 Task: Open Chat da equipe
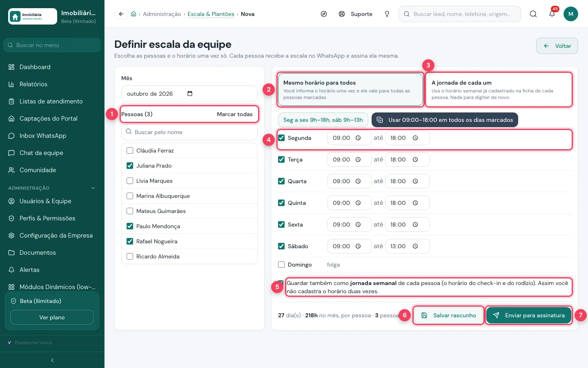(52, 153)
